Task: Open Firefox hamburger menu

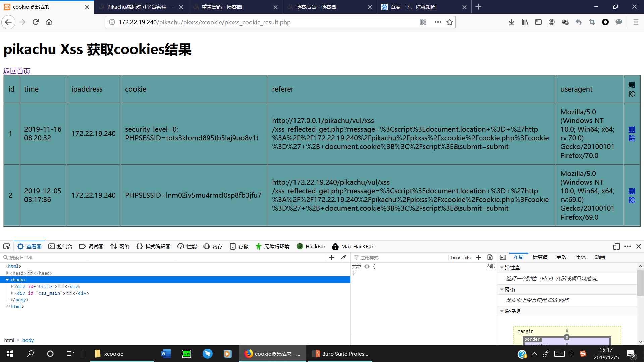Action: [636, 22]
